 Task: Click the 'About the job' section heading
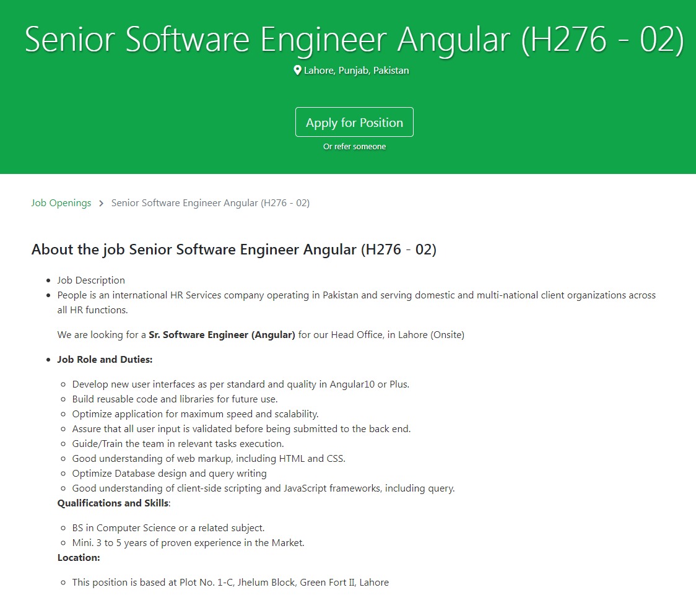(234, 249)
